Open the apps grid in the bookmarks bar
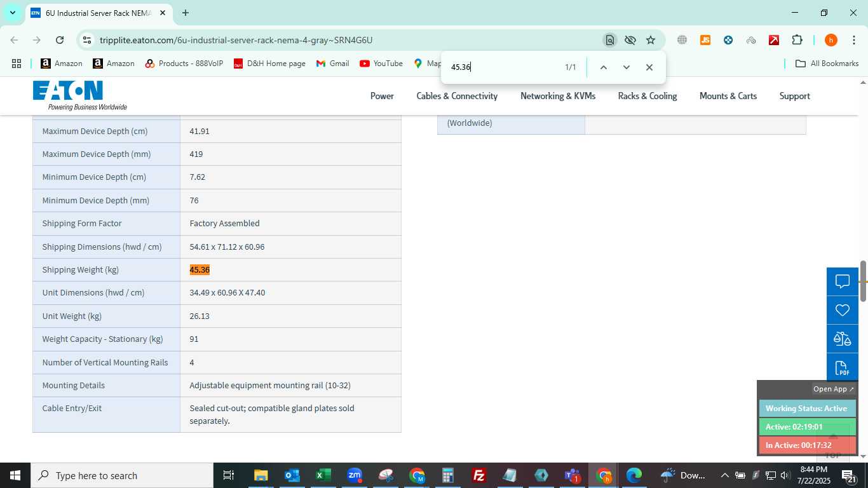This screenshot has width=868, height=488. pyautogui.click(x=17, y=64)
